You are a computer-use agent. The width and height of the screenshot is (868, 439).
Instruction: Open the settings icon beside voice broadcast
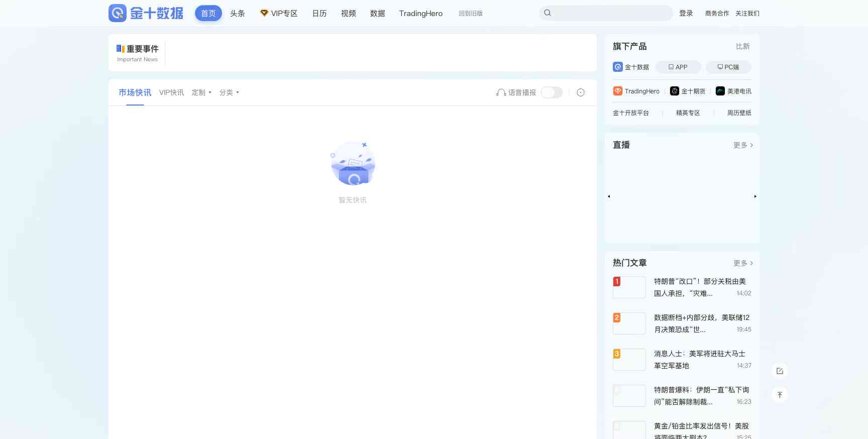point(581,92)
